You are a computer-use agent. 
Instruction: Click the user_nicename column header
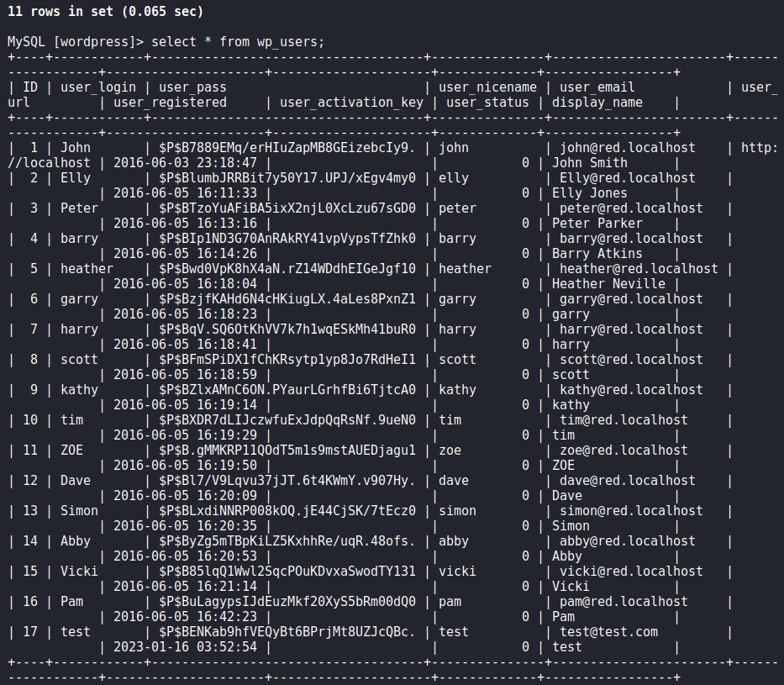coord(487,87)
